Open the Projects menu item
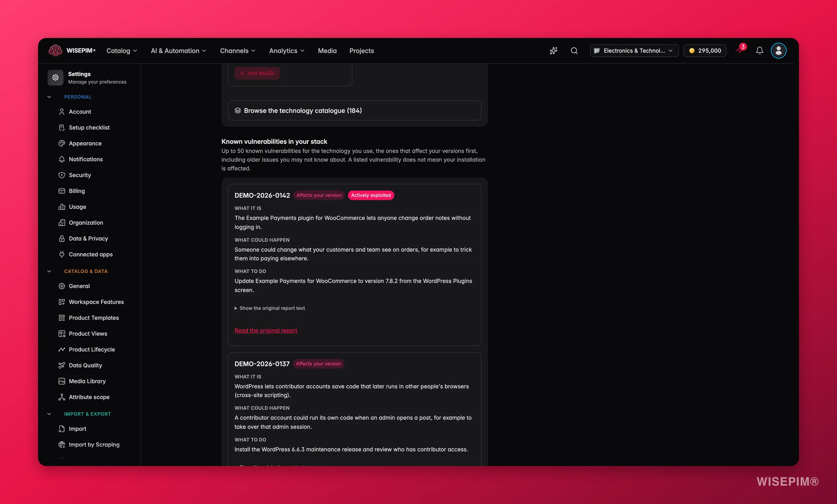This screenshot has width=837, height=504. click(x=362, y=51)
